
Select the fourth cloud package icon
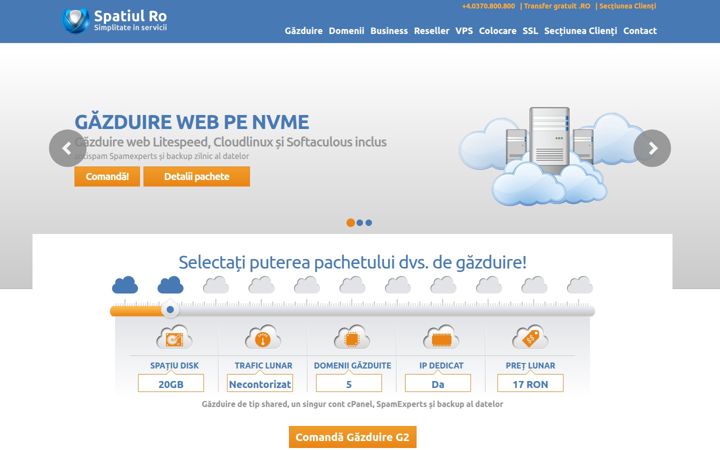click(x=261, y=285)
